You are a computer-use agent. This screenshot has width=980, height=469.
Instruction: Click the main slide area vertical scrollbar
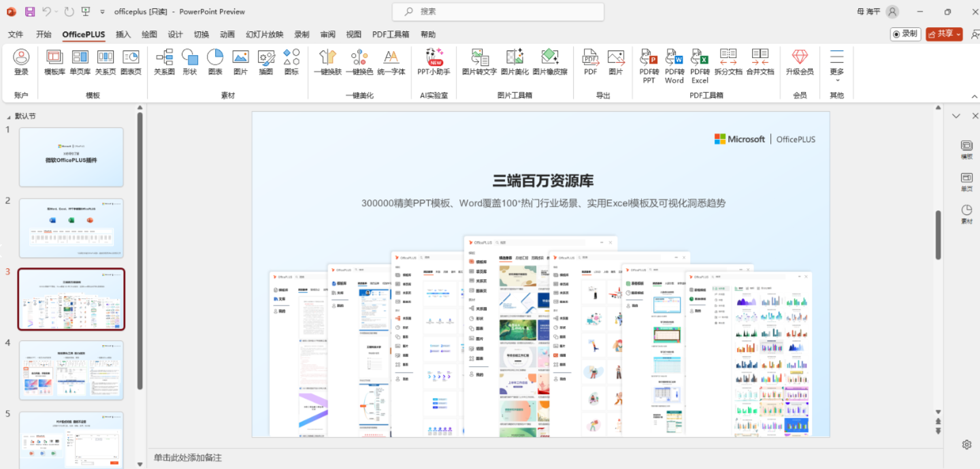point(938,234)
